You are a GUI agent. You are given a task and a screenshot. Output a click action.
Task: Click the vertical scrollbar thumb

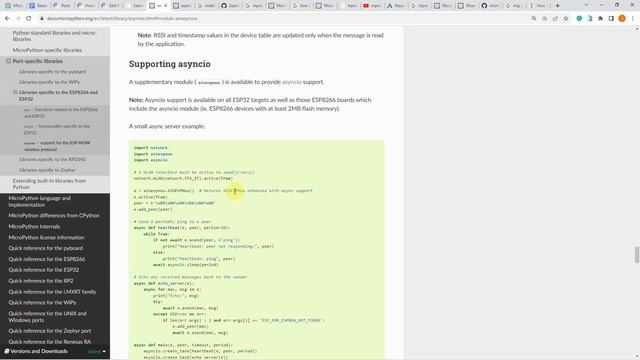coord(636,255)
